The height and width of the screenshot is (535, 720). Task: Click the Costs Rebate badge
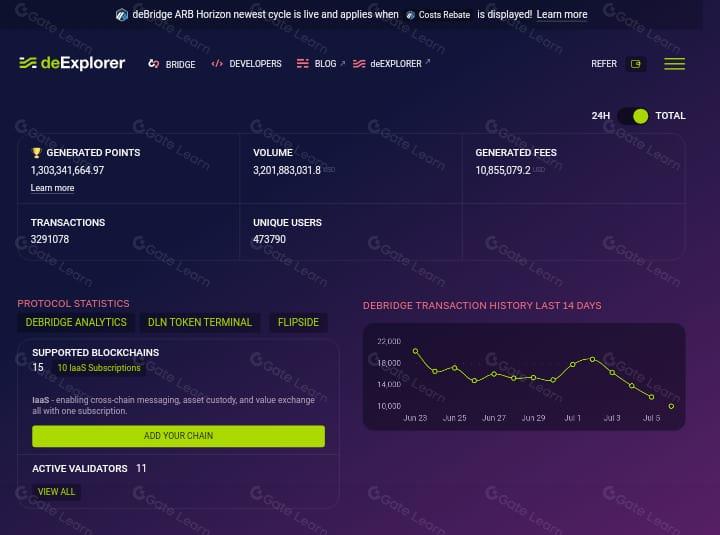tap(438, 15)
